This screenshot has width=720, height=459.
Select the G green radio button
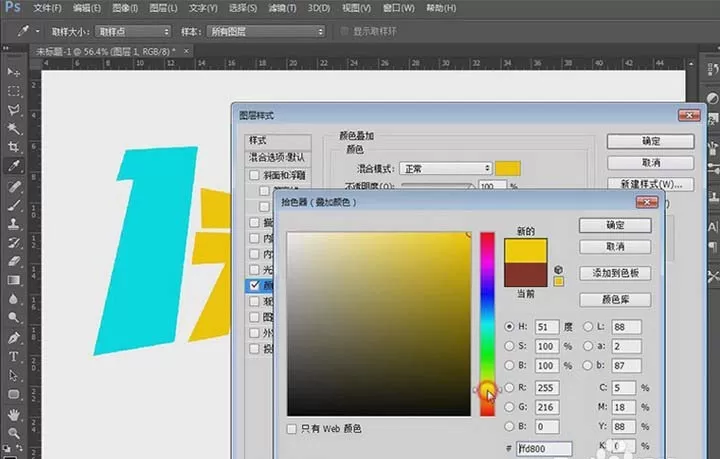pyautogui.click(x=509, y=407)
